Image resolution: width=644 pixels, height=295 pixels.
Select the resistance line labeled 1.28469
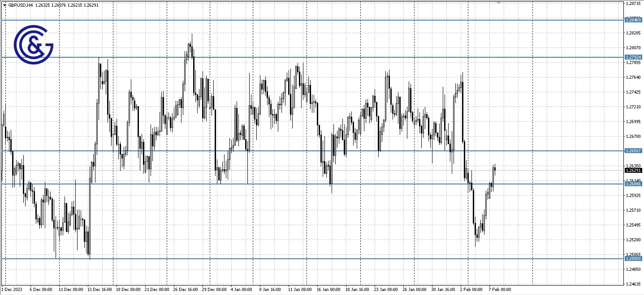tap(314, 20)
